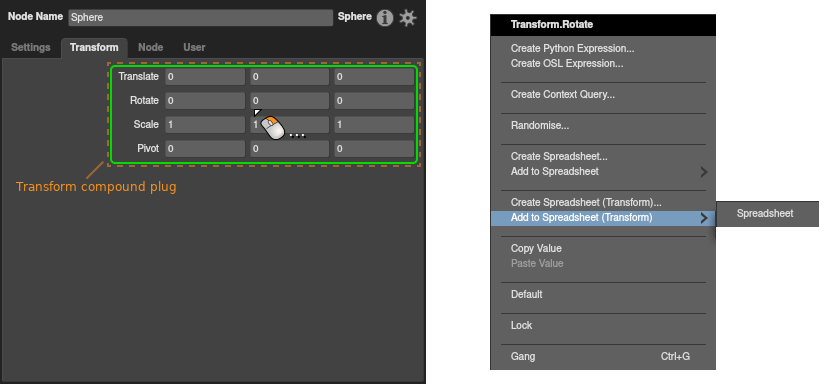Click the Node Name text field
Screen dimensions: 819x384
click(201, 18)
